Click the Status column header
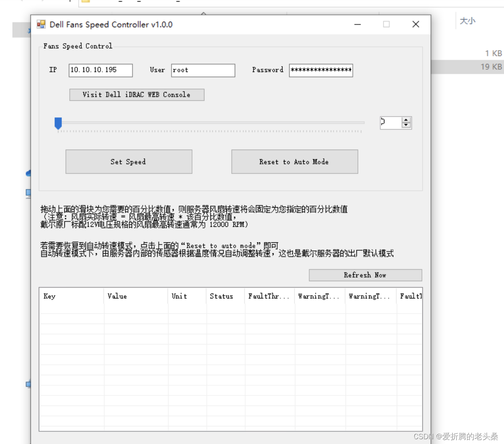Screen dimensions: 504x444 point(225,296)
